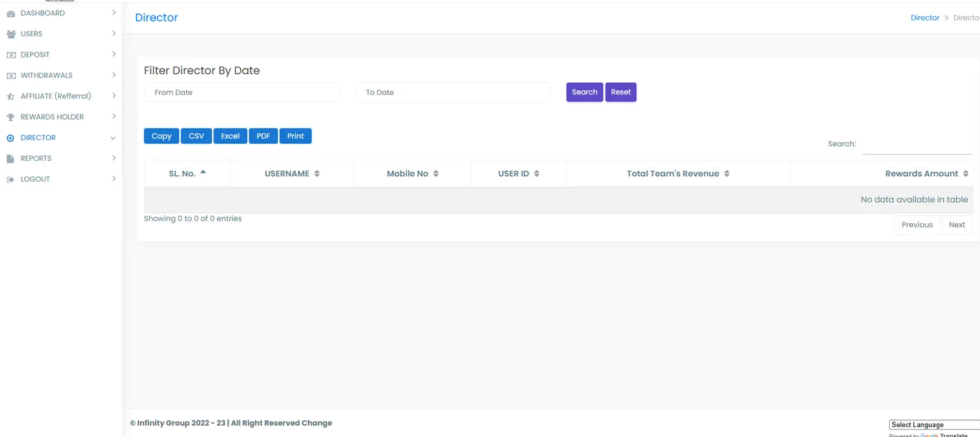
Task: Click sort arrows next to USER ID
Action: [537, 173]
